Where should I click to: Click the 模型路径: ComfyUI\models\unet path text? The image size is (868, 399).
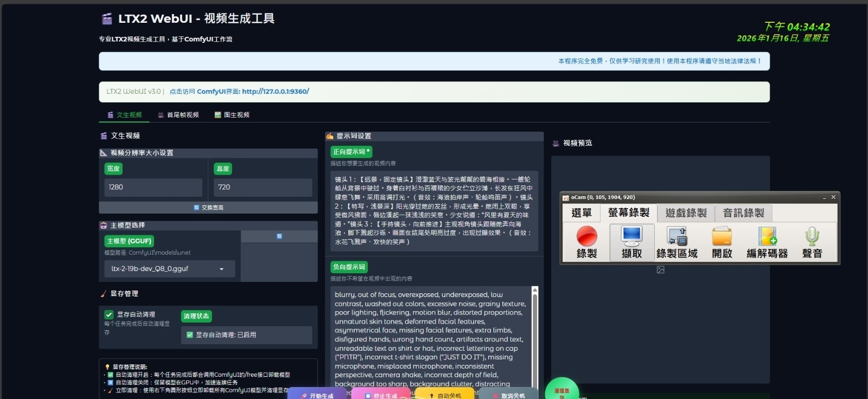click(x=148, y=253)
